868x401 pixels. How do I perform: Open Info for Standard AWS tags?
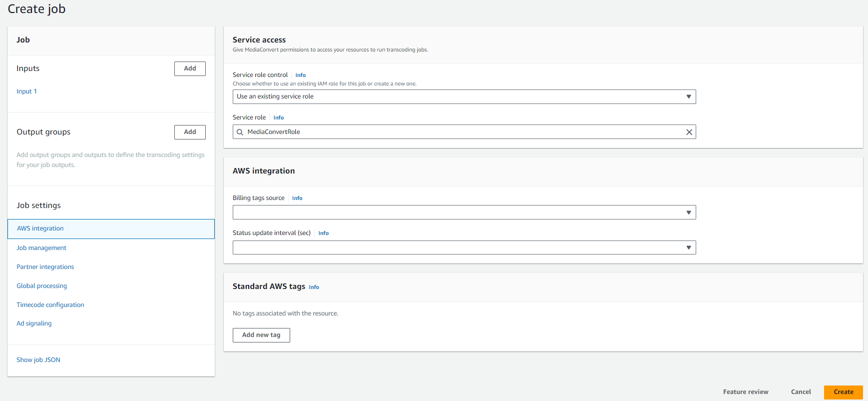314,287
